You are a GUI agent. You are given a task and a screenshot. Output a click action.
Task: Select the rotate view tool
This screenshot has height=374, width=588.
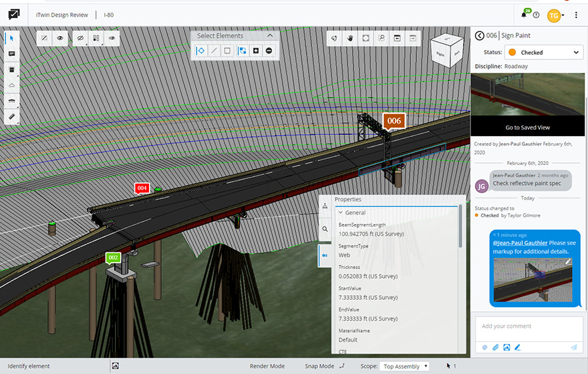(x=334, y=38)
